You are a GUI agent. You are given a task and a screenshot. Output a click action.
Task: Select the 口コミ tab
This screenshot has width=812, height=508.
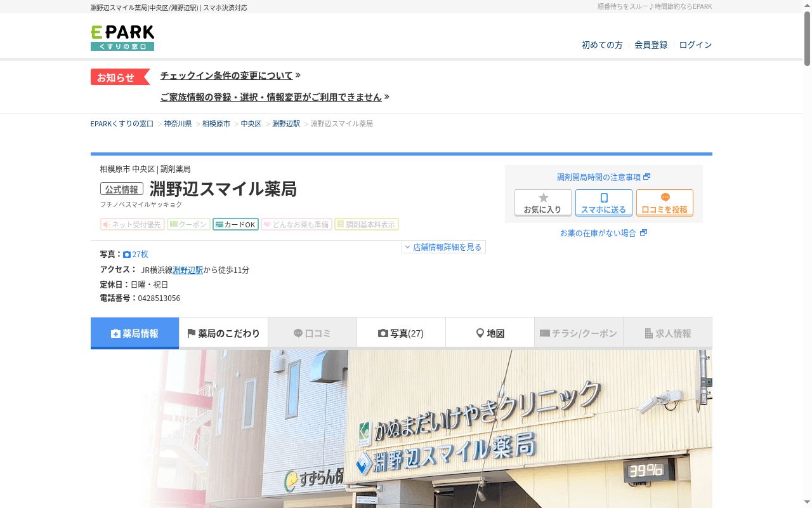312,333
